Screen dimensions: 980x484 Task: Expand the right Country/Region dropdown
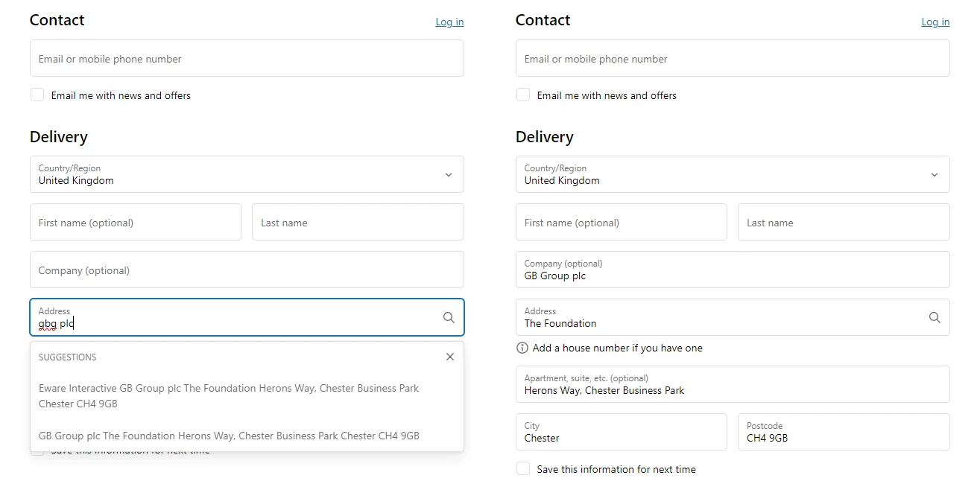733,174
